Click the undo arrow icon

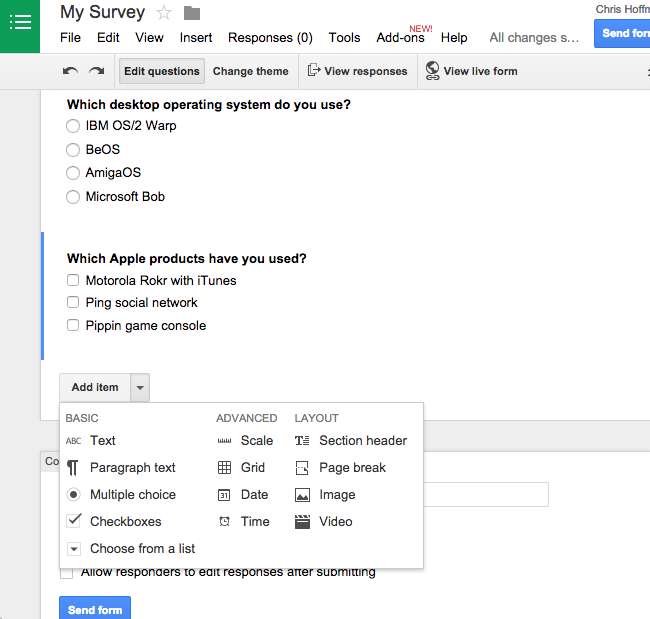70,71
